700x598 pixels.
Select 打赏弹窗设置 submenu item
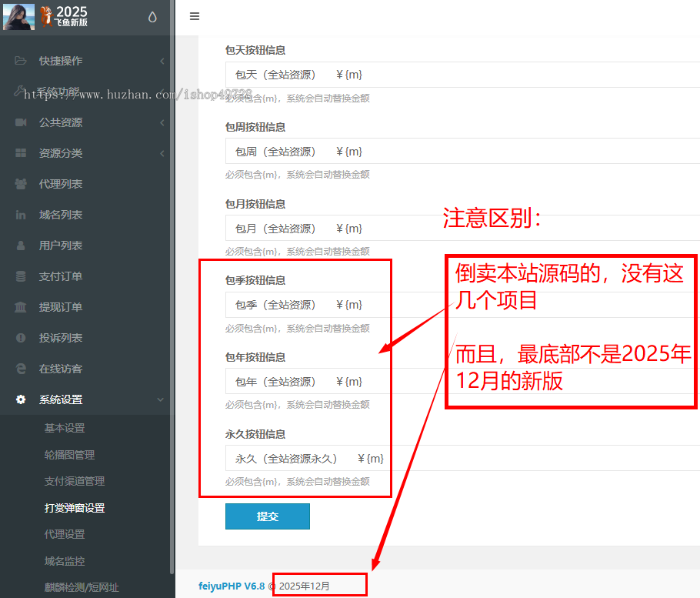tap(75, 508)
